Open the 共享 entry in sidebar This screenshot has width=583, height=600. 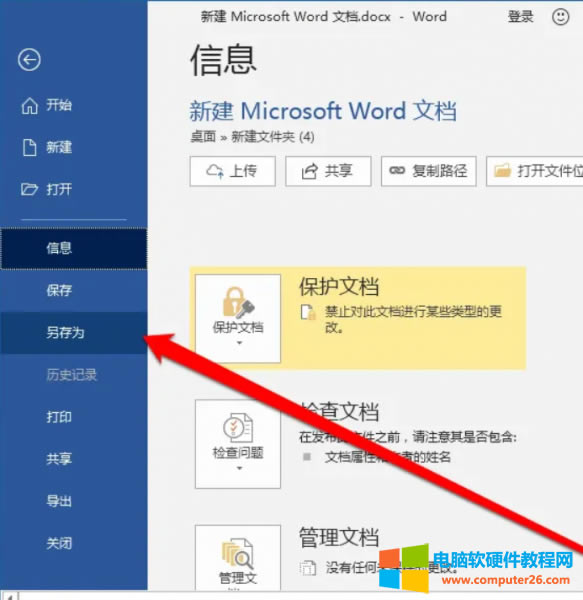(x=73, y=459)
